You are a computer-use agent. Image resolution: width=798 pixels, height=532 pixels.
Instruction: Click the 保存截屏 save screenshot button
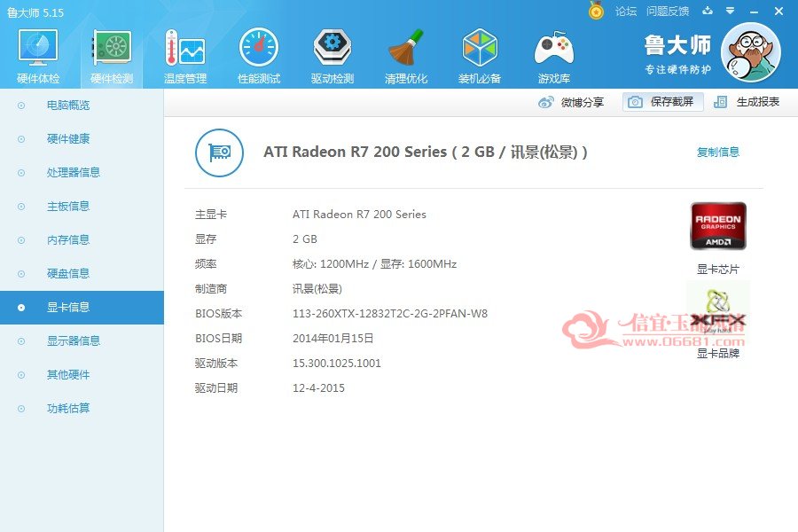(662, 102)
